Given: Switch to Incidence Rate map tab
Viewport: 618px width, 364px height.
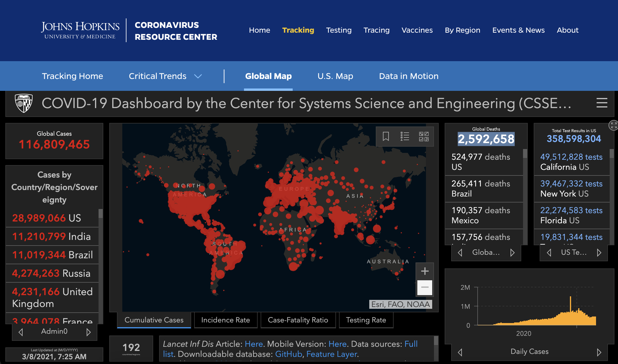Looking at the screenshot, I should click(x=225, y=320).
